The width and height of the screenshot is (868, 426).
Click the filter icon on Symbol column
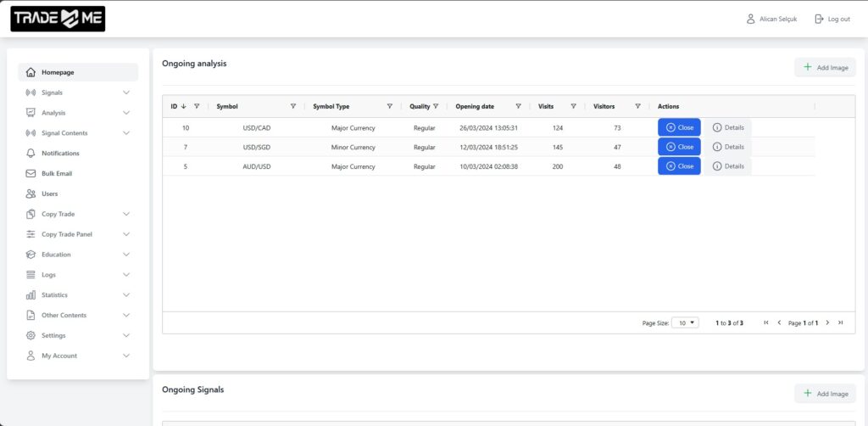[x=293, y=107]
